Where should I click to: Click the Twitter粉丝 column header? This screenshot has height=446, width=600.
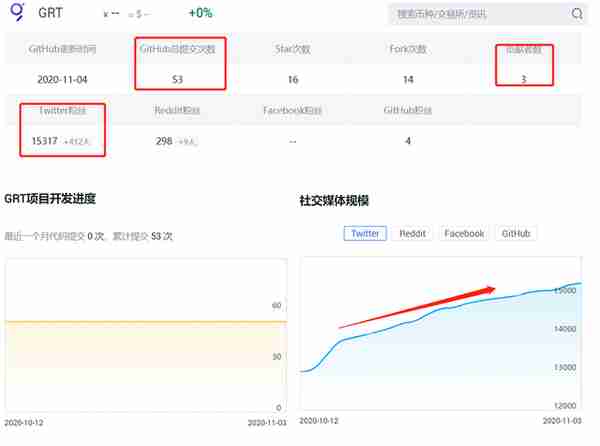pos(63,111)
